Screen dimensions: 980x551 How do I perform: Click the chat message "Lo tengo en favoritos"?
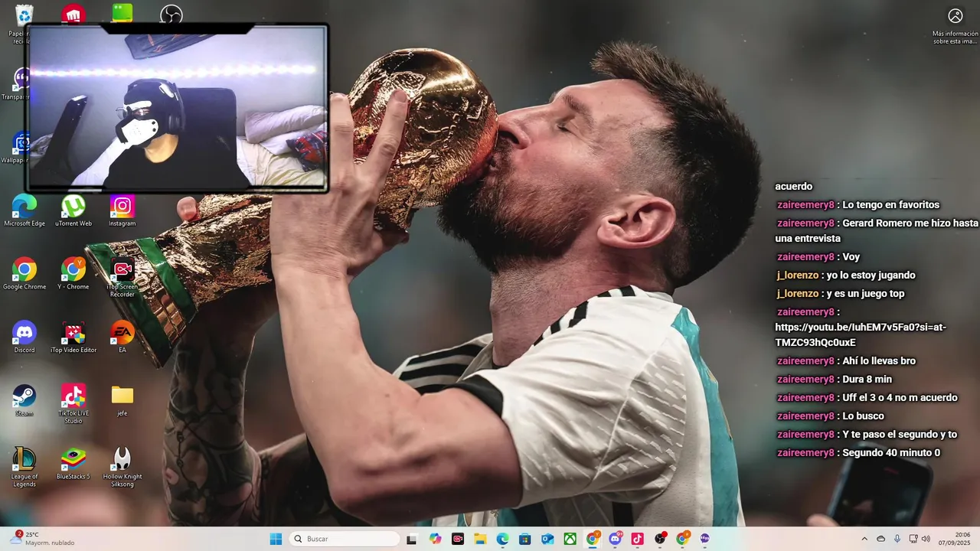tap(890, 204)
